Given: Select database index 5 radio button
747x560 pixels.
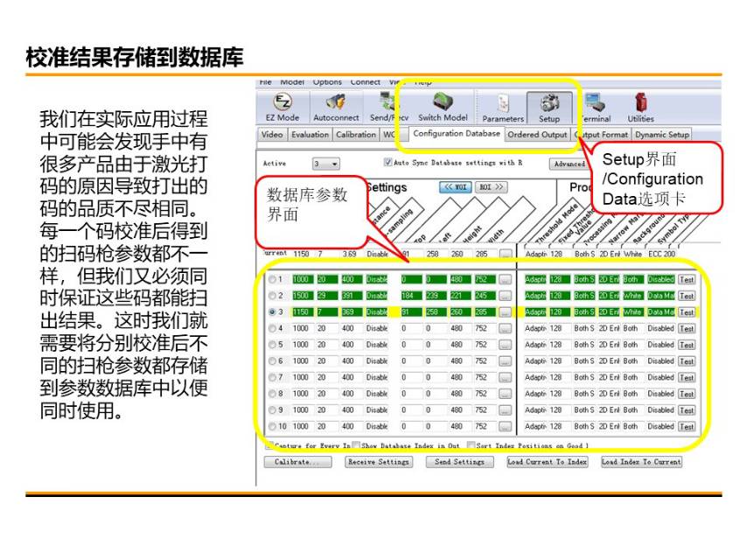Looking at the screenshot, I should 272,345.
